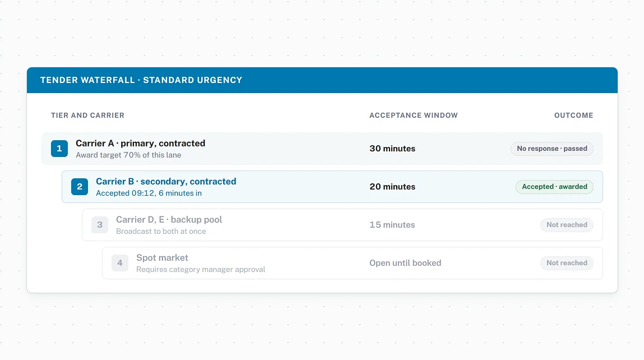Click the tier 2 number badge
This screenshot has height=360, width=644.
(x=79, y=187)
